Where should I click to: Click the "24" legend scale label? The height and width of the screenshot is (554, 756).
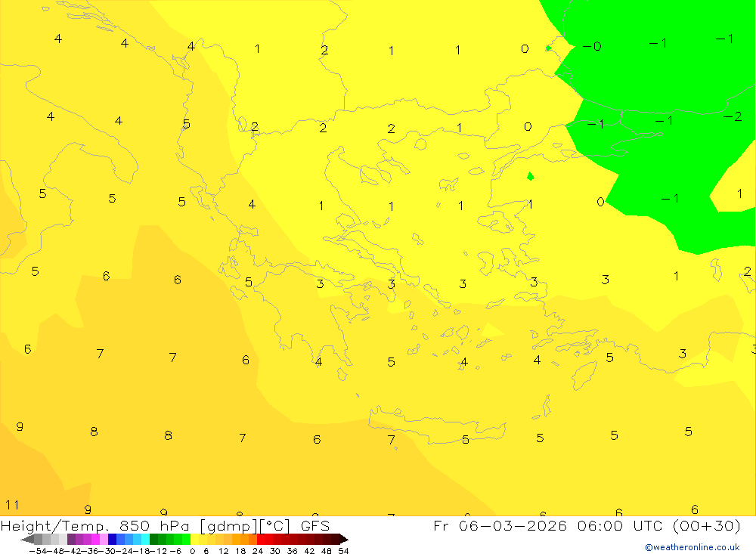(x=258, y=551)
